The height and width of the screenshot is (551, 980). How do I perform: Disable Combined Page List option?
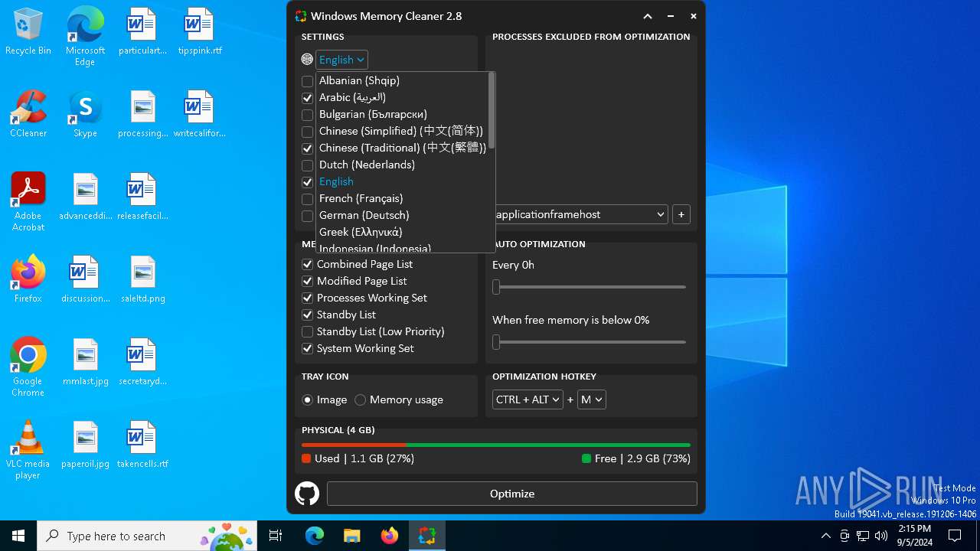pos(307,264)
